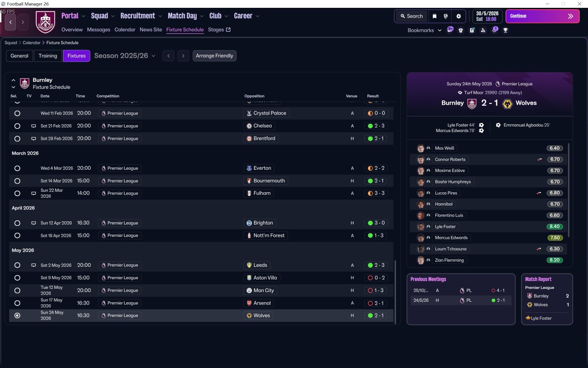
Task: Select the Arsenal fixture radio button
Action: tap(17, 303)
